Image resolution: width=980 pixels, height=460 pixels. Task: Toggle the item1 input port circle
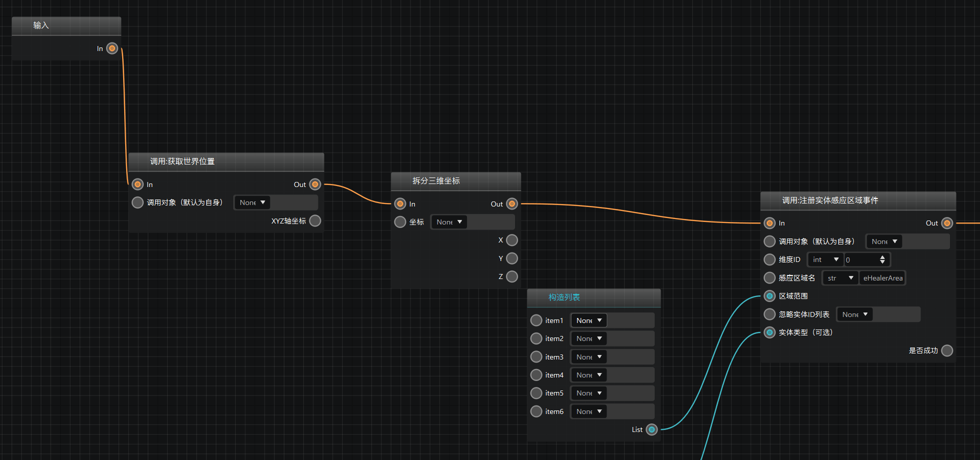(x=536, y=320)
